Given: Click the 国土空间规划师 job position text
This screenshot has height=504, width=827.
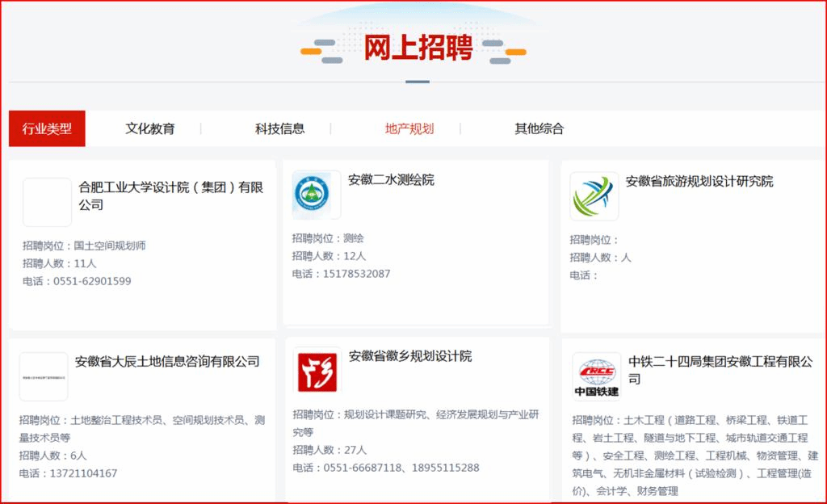Looking at the screenshot, I should pyautogui.click(x=110, y=246).
